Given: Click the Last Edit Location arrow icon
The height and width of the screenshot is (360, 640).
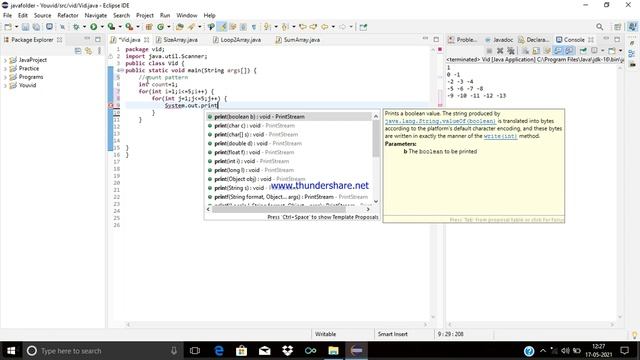Looking at the screenshot, I should [x=302, y=27].
